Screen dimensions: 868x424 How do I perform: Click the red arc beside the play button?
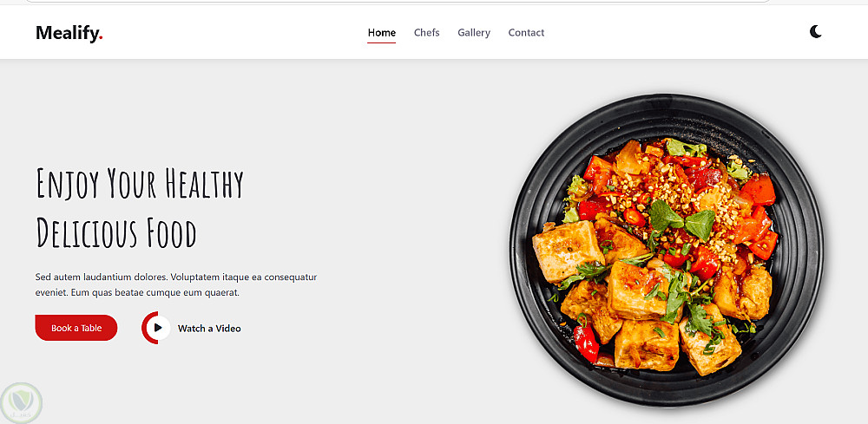(146, 328)
